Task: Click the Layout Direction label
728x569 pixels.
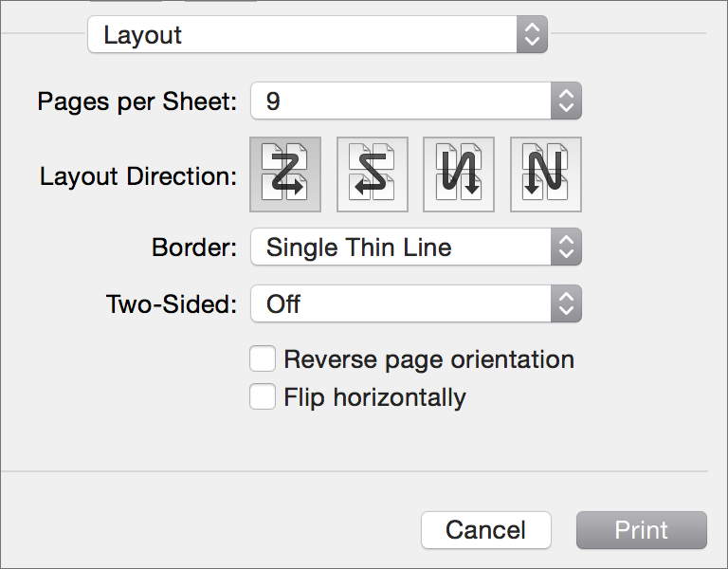Action: tap(138, 176)
